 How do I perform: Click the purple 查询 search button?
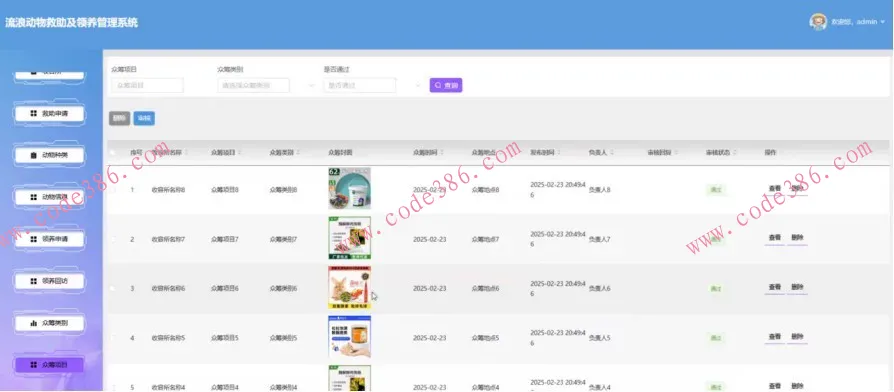(446, 85)
